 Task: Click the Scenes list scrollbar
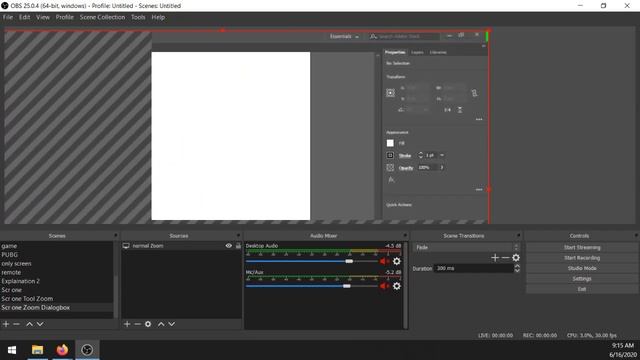tap(116, 280)
